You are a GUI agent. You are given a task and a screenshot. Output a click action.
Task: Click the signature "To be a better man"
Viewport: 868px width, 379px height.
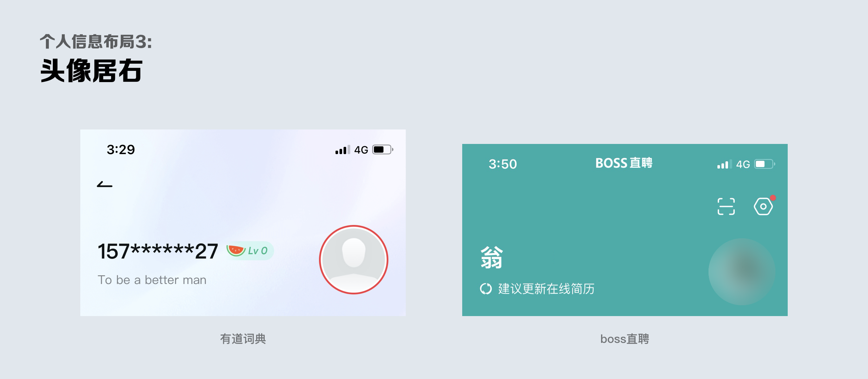pyautogui.click(x=152, y=280)
